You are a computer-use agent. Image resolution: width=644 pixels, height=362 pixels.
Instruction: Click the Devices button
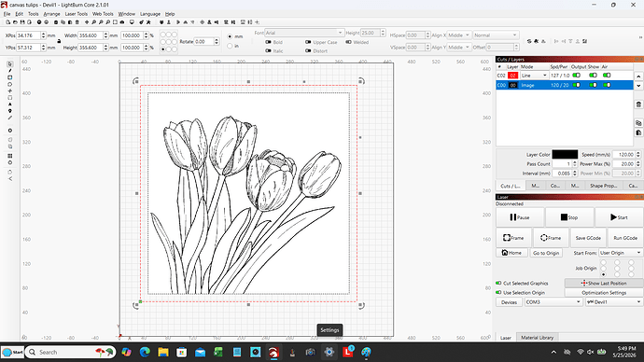pos(509,302)
